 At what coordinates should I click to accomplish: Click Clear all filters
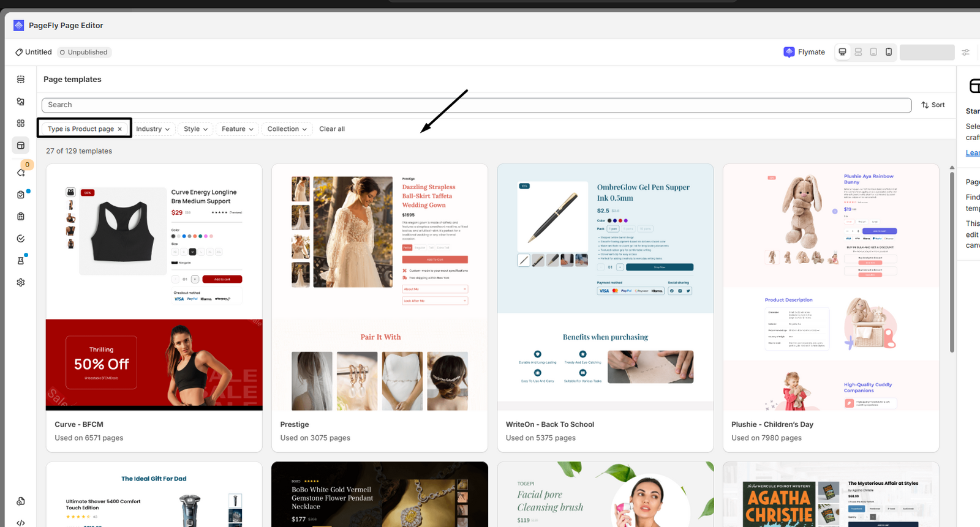click(x=332, y=129)
